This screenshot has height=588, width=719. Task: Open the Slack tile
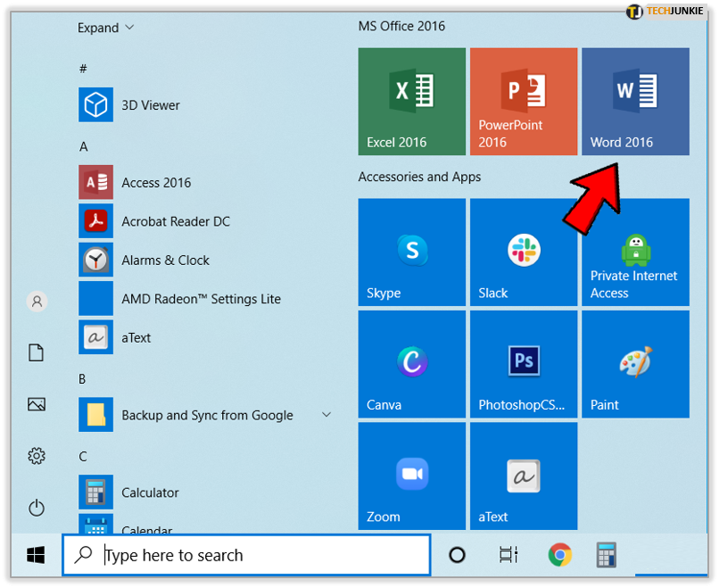[524, 252]
